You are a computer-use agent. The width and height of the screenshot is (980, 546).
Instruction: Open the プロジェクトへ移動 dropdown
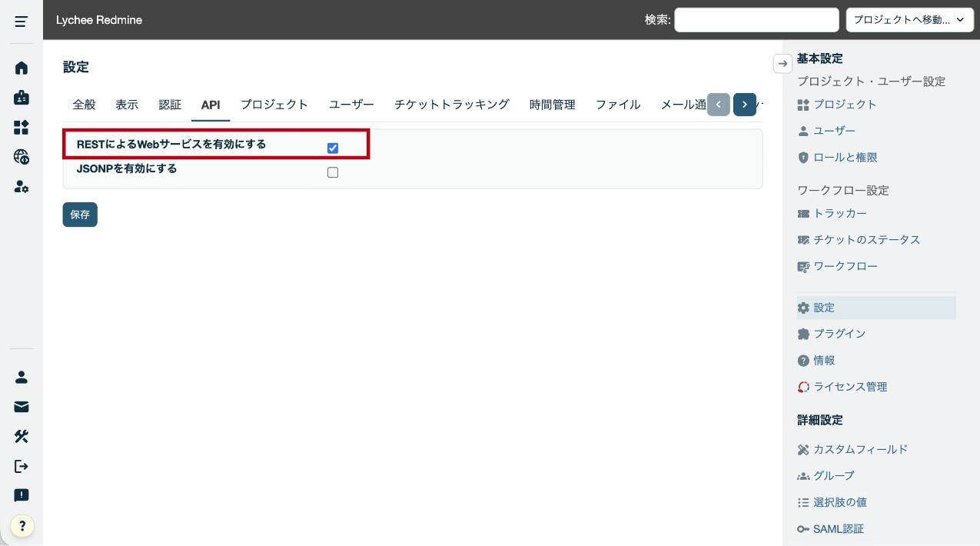coord(909,20)
